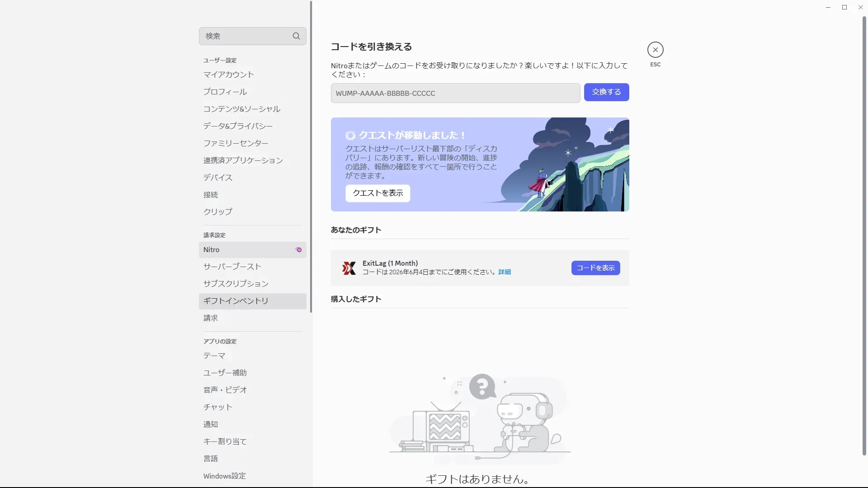Click the search magnifier icon
This screenshot has height=488, width=868.
coord(296,36)
